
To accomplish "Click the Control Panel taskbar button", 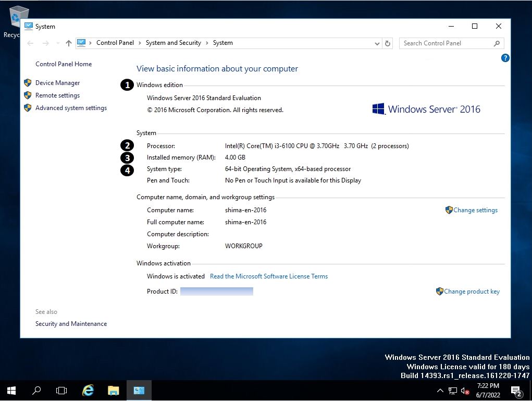I will click(139, 391).
